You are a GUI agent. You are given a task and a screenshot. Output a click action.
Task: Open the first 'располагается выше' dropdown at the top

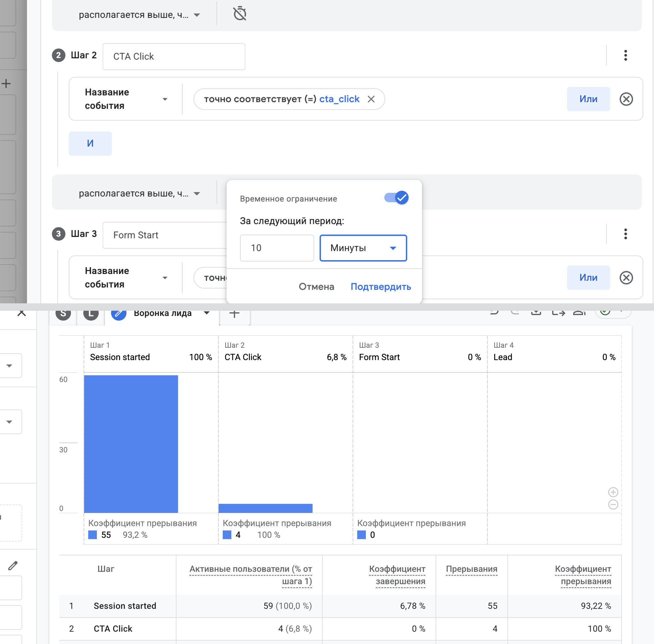(x=139, y=15)
